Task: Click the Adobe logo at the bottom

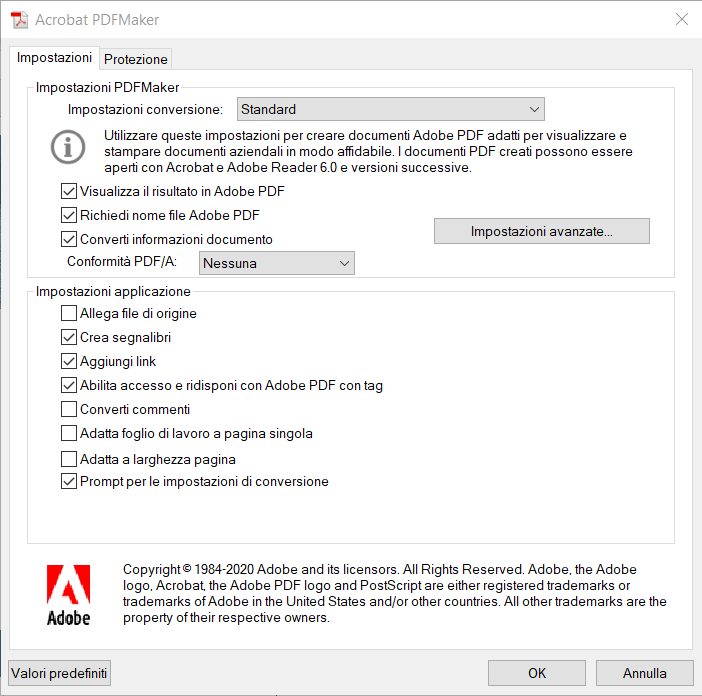Action: (68, 595)
